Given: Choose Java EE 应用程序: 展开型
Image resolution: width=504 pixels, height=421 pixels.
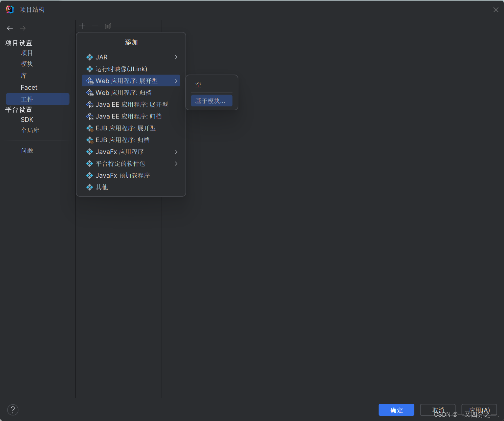Looking at the screenshot, I should (x=131, y=104).
